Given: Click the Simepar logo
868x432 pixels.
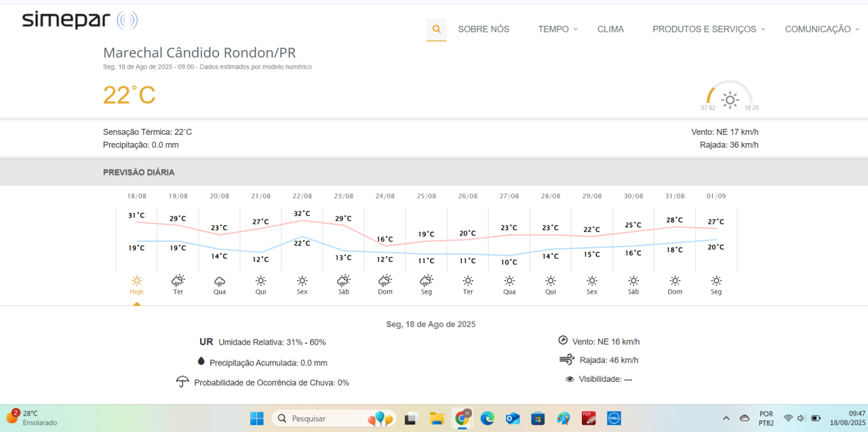Looking at the screenshot, I should coord(79,20).
